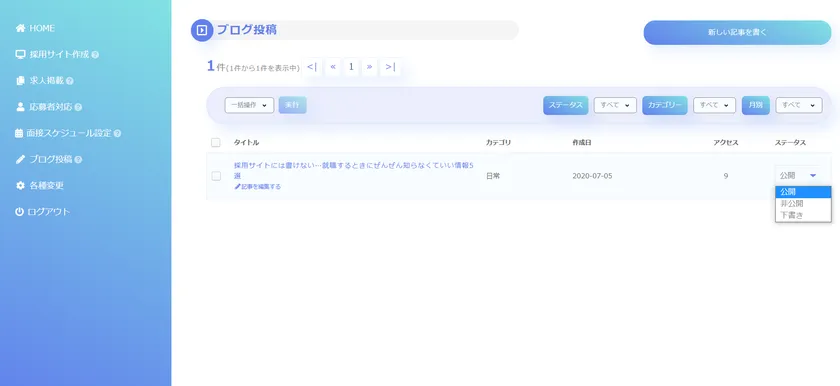Open the カテゴリー filter すべて dropdown
The width and height of the screenshot is (840, 386).
pyautogui.click(x=714, y=105)
